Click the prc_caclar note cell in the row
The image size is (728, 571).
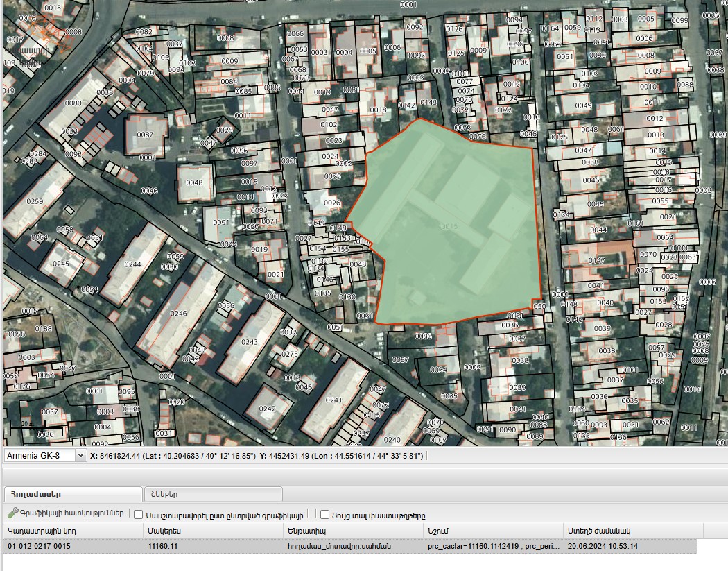pyautogui.click(x=493, y=547)
